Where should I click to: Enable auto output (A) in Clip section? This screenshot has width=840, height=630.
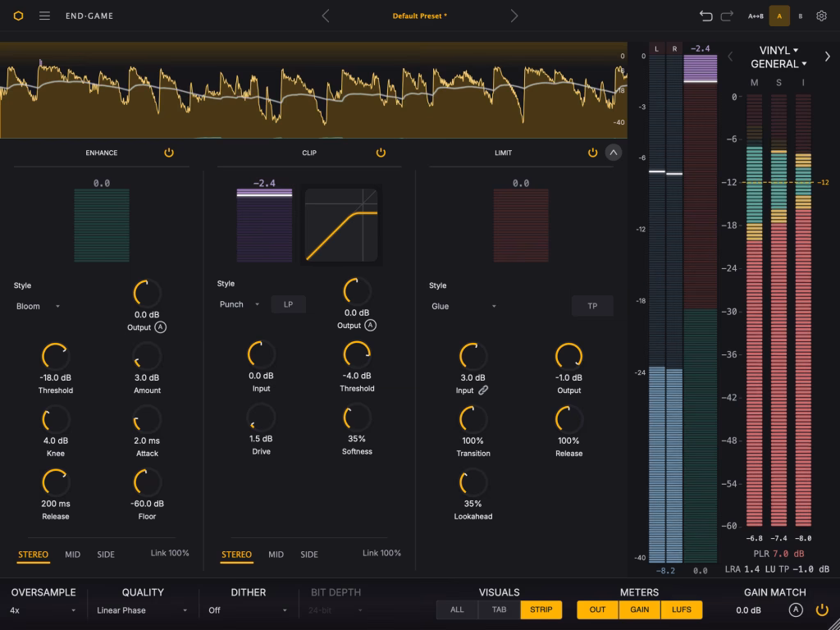click(370, 325)
